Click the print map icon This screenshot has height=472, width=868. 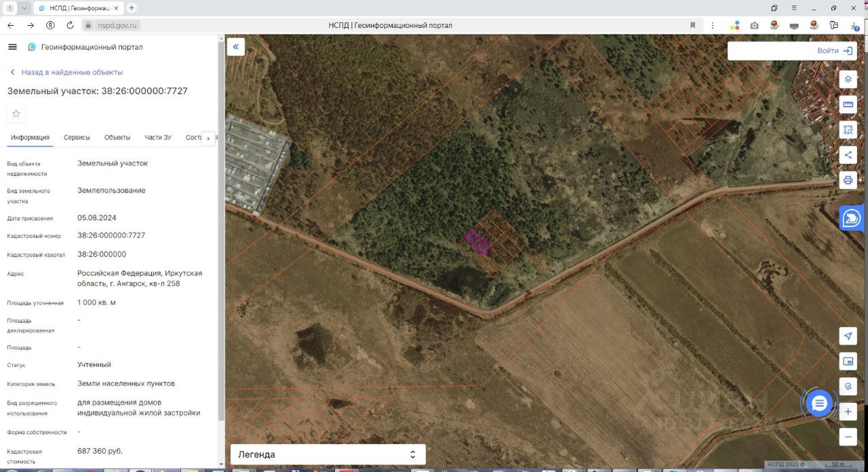point(848,180)
